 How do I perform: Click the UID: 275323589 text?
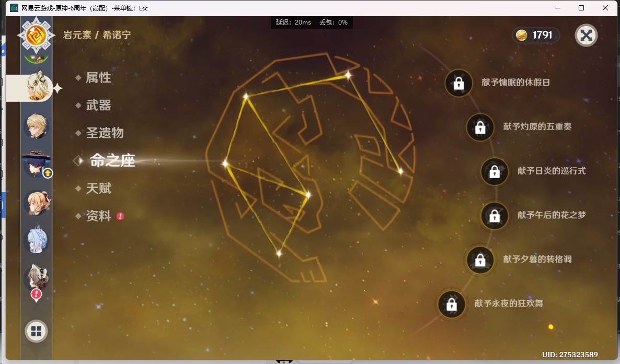570,355
